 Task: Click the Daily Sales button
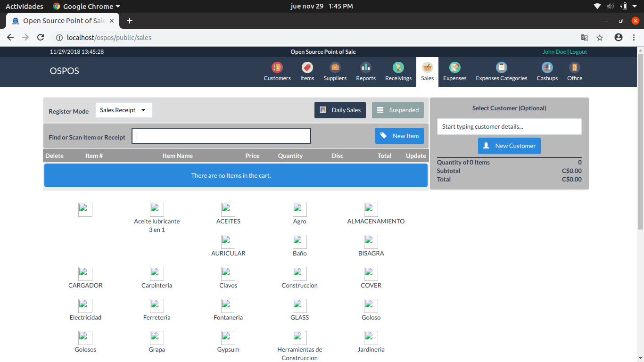[340, 110]
